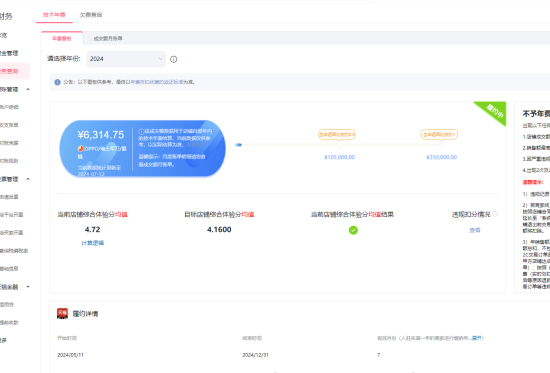Click the blue announcement notice icon

pos(58,82)
